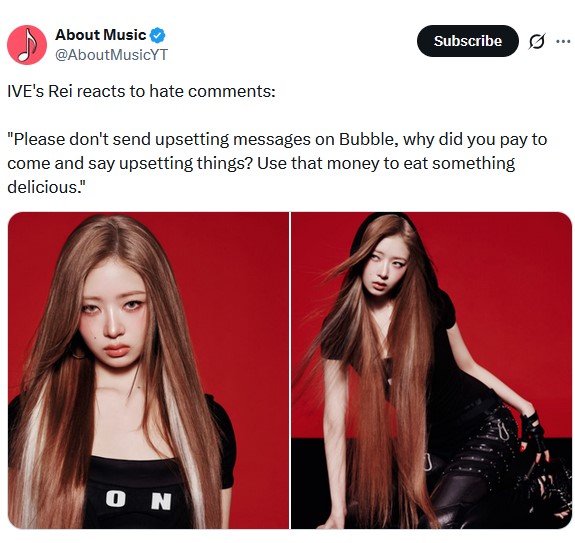Click the word "Bubble" in the tweet
Screen dimensions: 575x543
point(368,139)
